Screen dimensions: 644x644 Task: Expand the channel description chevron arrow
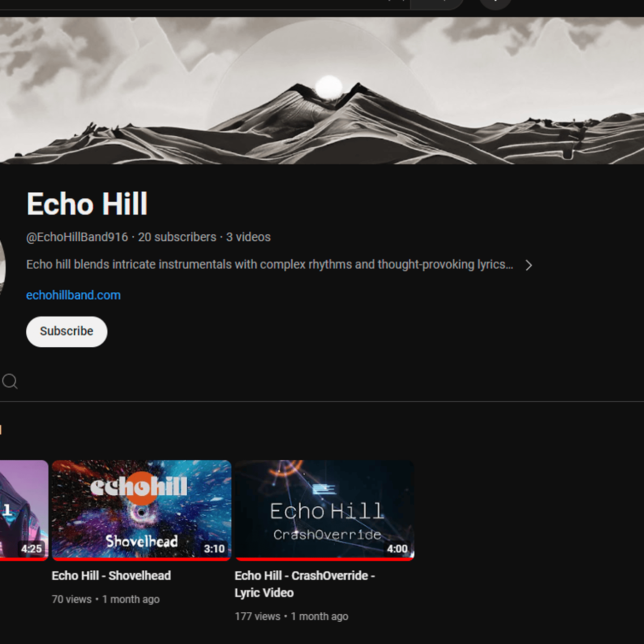tap(529, 265)
